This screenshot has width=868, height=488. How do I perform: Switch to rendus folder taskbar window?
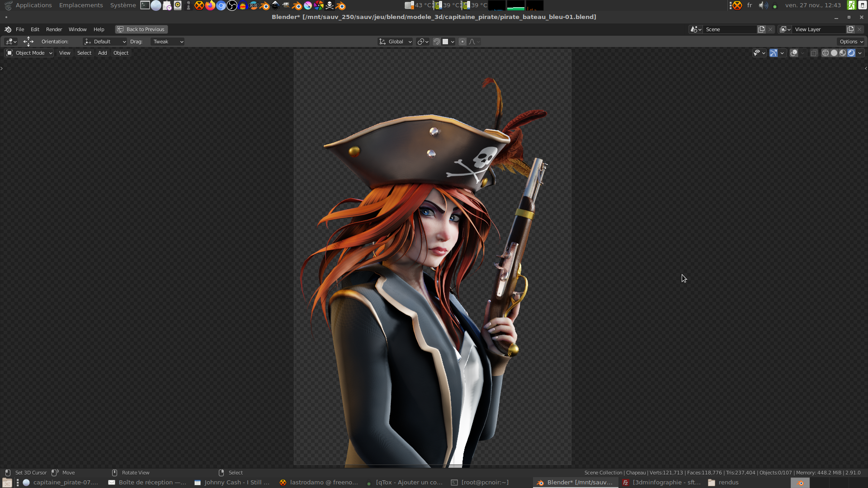point(723,483)
